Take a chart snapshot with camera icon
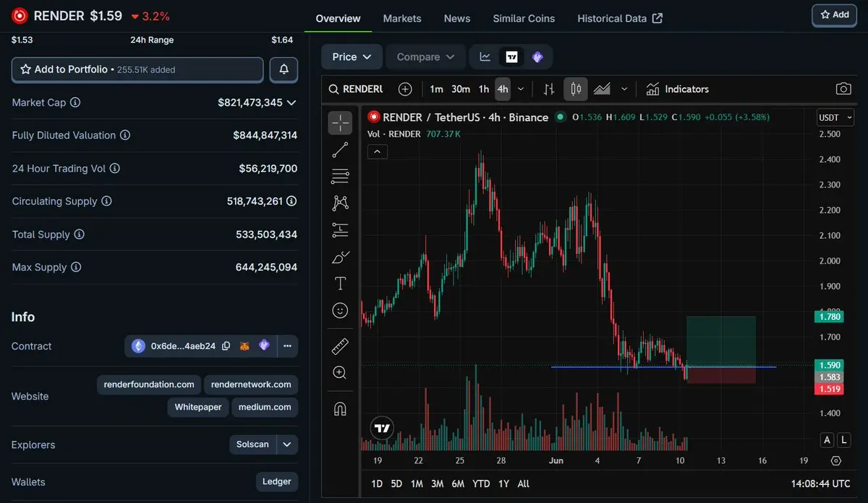The height and width of the screenshot is (503, 868). [x=843, y=89]
